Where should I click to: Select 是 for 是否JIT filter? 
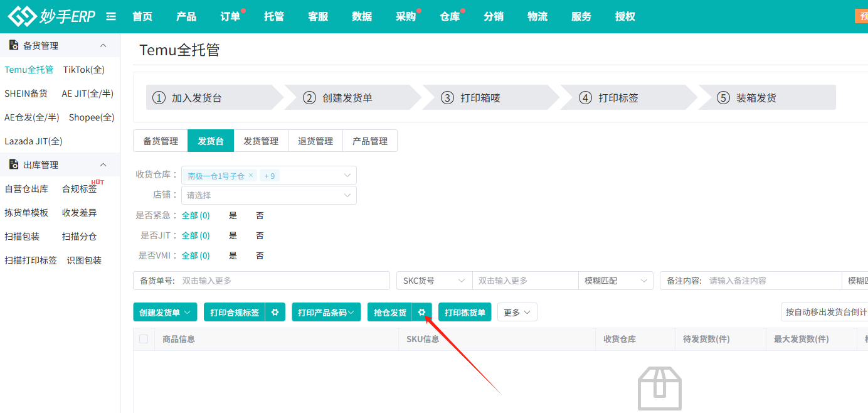click(x=233, y=235)
